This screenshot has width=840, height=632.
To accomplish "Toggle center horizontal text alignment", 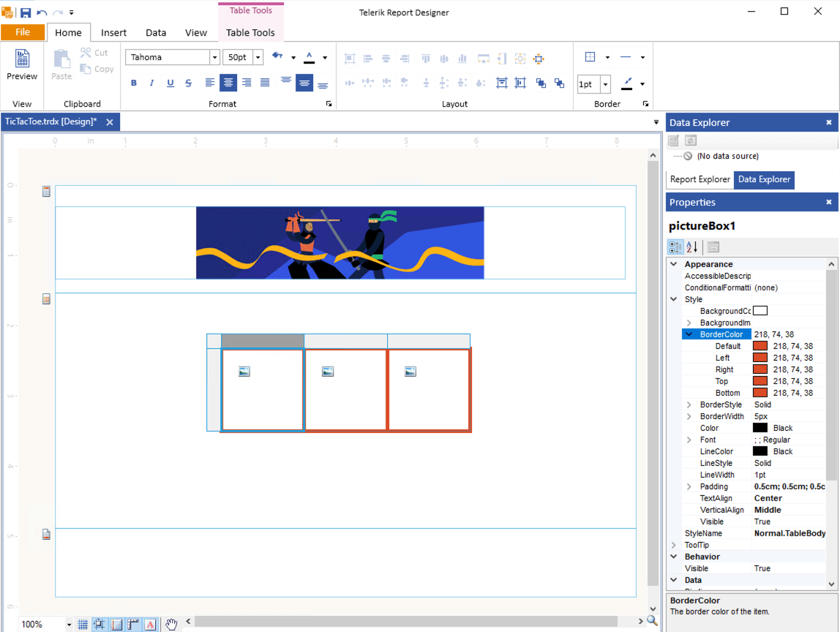I will [x=228, y=83].
